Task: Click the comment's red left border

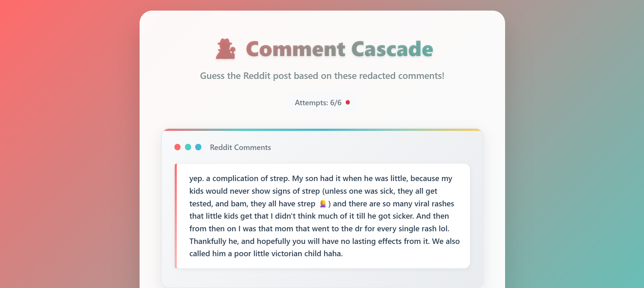Action: [x=176, y=216]
